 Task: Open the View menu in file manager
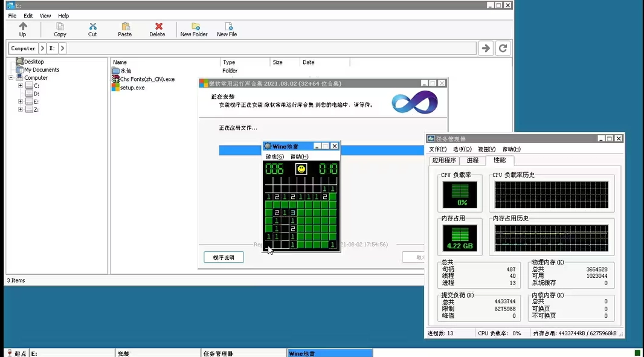click(45, 16)
